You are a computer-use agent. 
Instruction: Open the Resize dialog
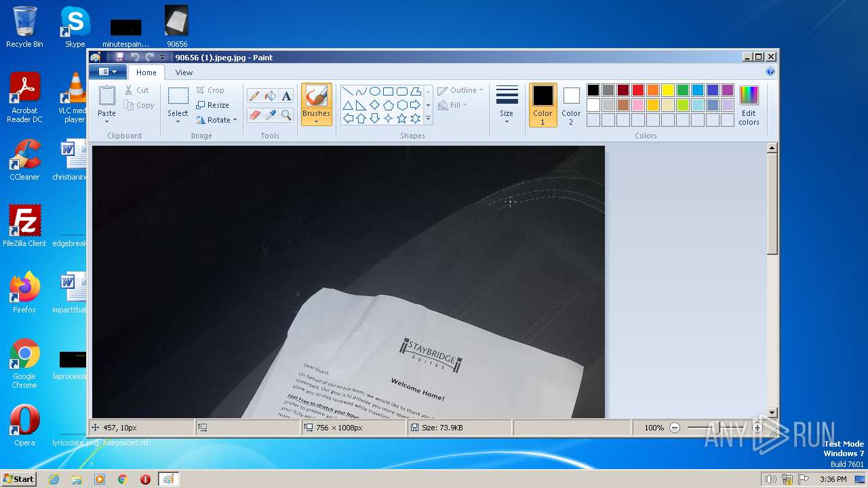click(213, 105)
